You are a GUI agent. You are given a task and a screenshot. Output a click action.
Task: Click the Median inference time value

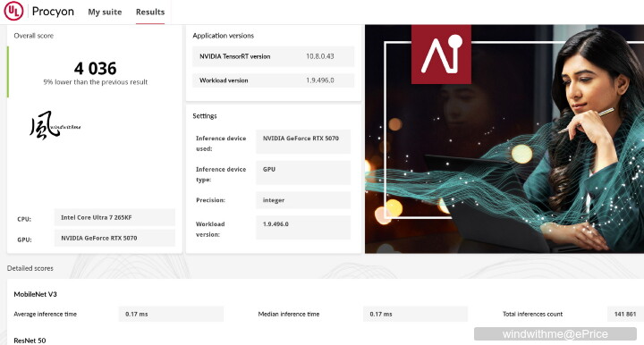tap(415, 314)
